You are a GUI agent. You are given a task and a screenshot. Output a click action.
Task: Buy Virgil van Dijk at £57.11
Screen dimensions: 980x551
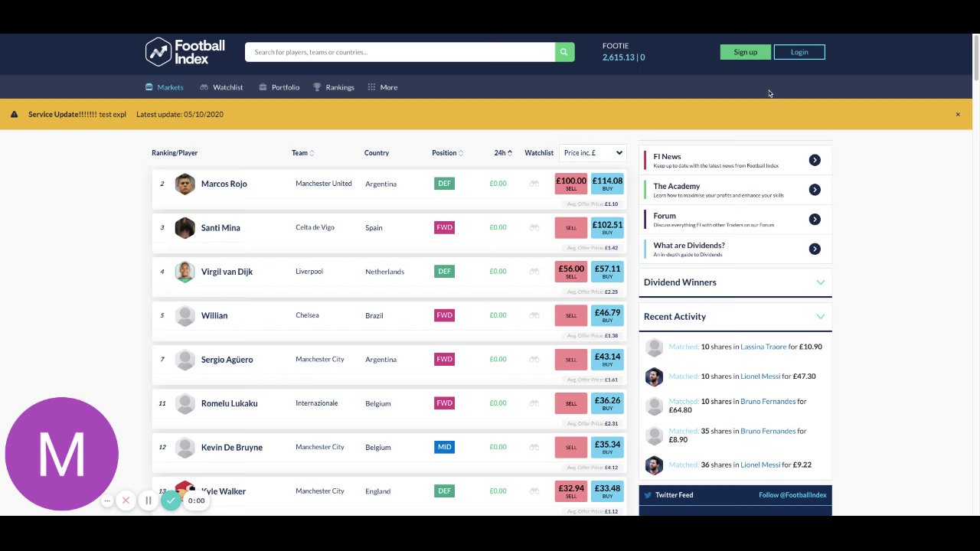(607, 272)
